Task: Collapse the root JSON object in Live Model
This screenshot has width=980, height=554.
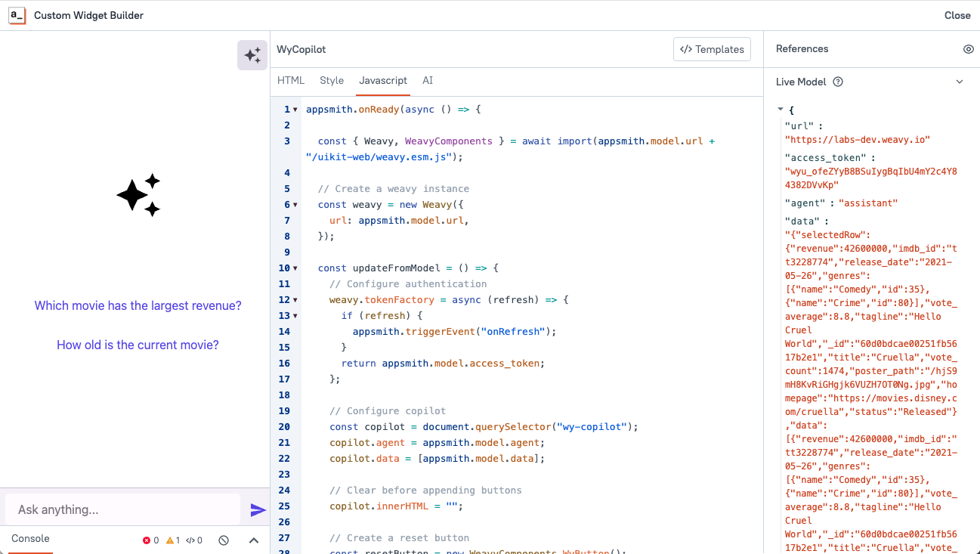Action: [781, 110]
